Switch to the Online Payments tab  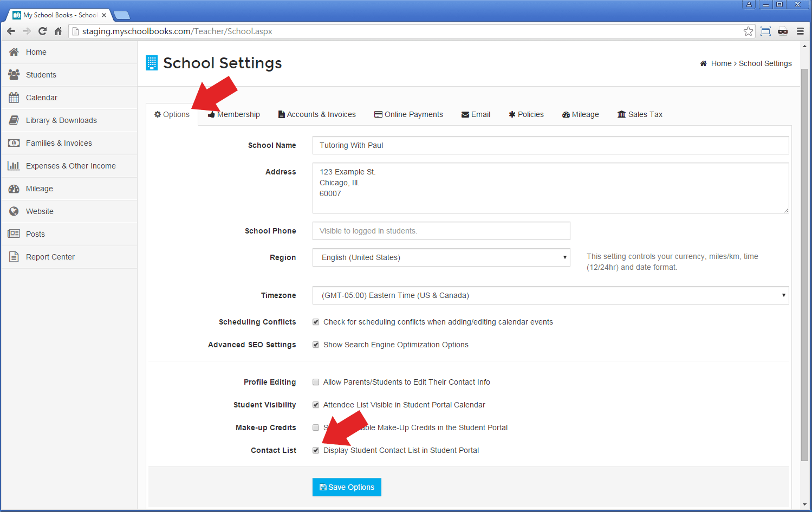tap(409, 114)
